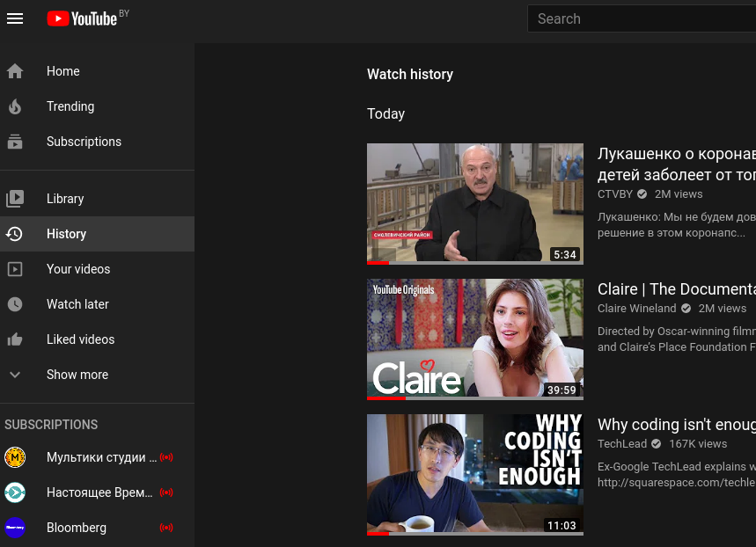
Task: Click the 39:59 duration badge
Action: [561, 390]
